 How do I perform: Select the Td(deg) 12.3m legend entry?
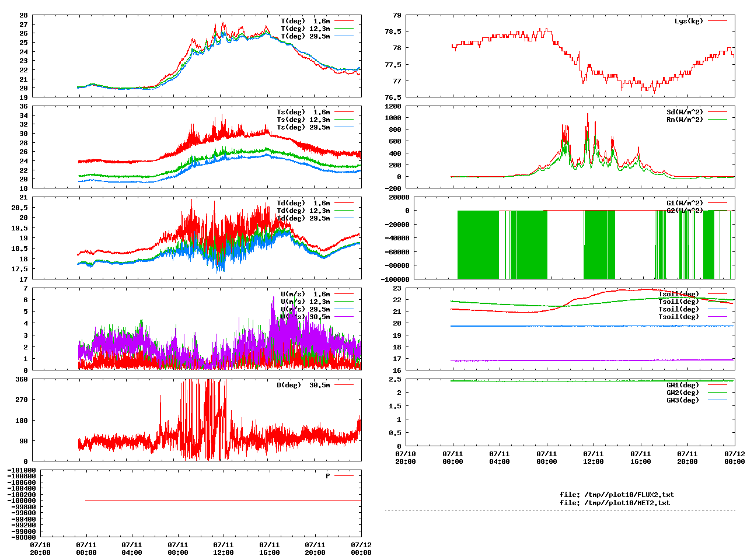tap(303, 211)
